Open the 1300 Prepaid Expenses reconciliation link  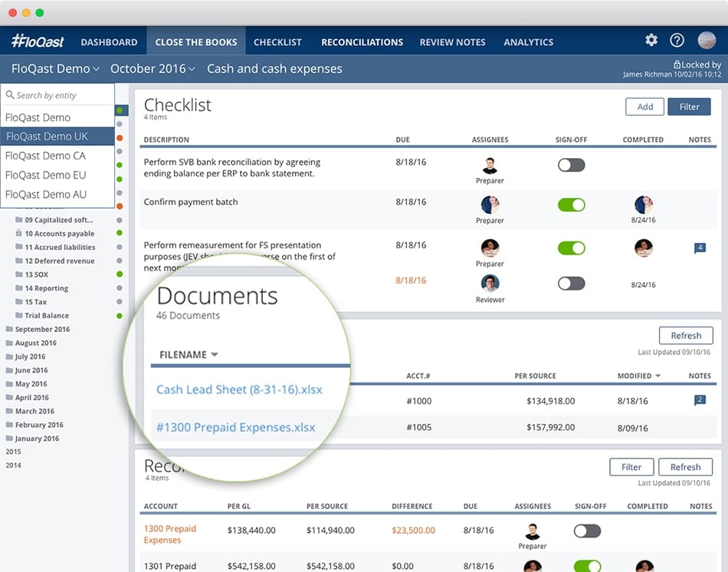170,534
